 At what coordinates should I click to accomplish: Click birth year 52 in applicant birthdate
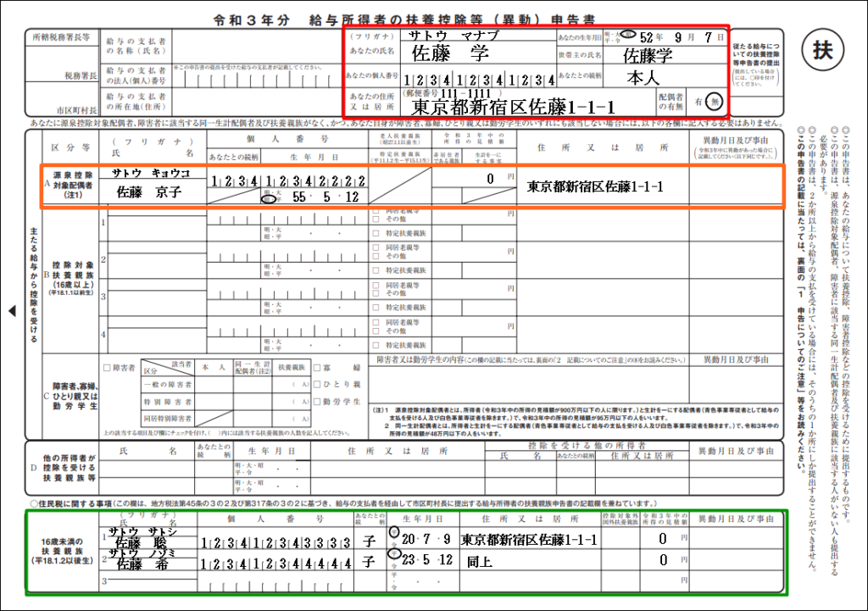pyautogui.click(x=646, y=37)
